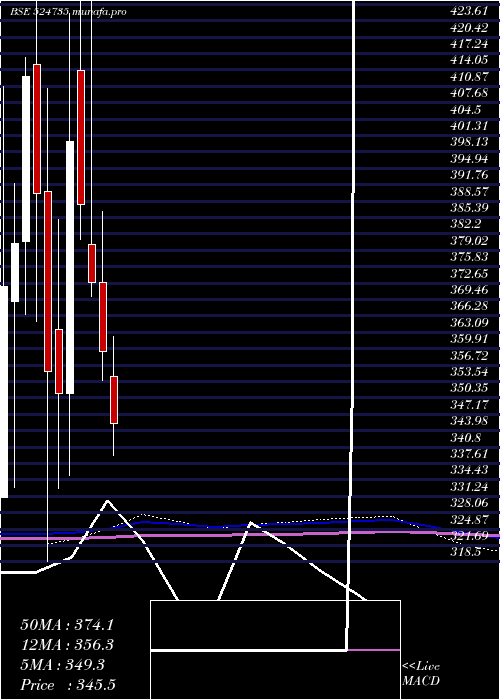Viewport: 500px width, 700px height.
Task: Click the 394.94 price axis label
Action: 469,159
